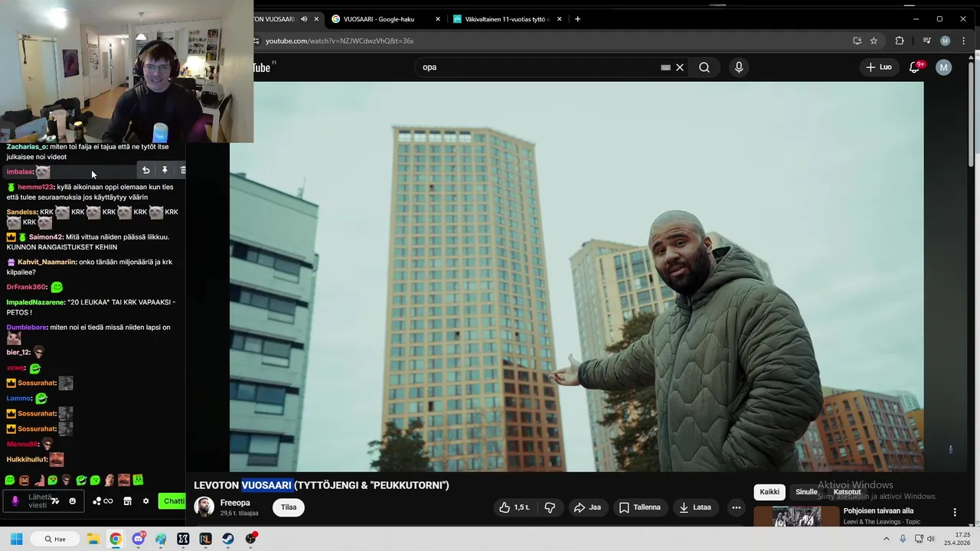This screenshot has width=980, height=551.
Task: Click username DrFrank360 in chat
Action: point(26,287)
